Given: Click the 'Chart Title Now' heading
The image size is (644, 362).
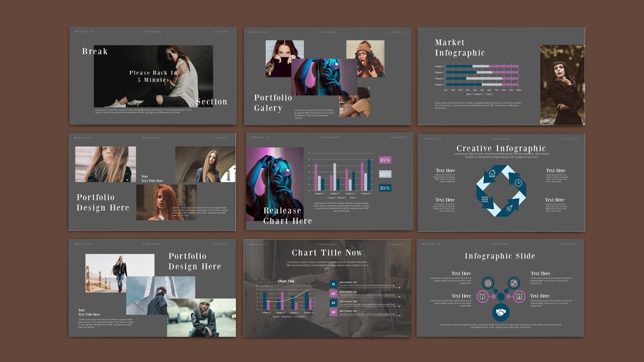Looking at the screenshot, I should tap(327, 252).
